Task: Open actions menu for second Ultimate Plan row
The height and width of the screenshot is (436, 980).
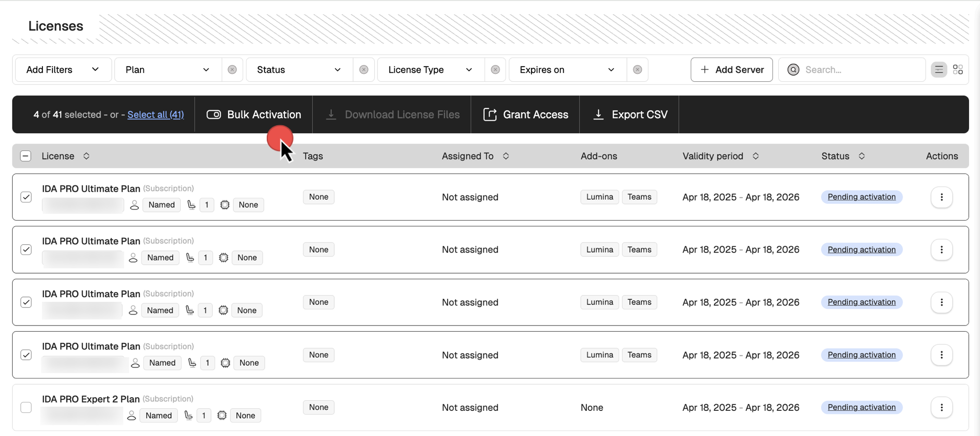Action: [942, 250]
